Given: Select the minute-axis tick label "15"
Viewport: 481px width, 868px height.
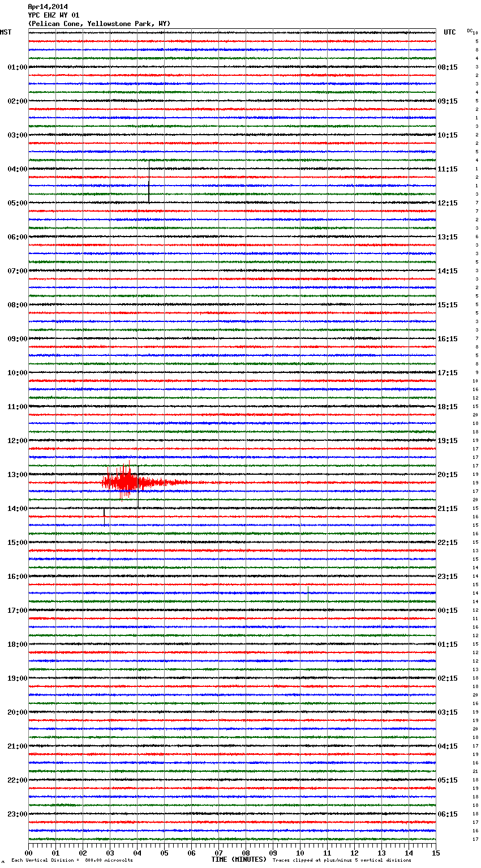Looking at the screenshot, I should (x=436, y=853).
